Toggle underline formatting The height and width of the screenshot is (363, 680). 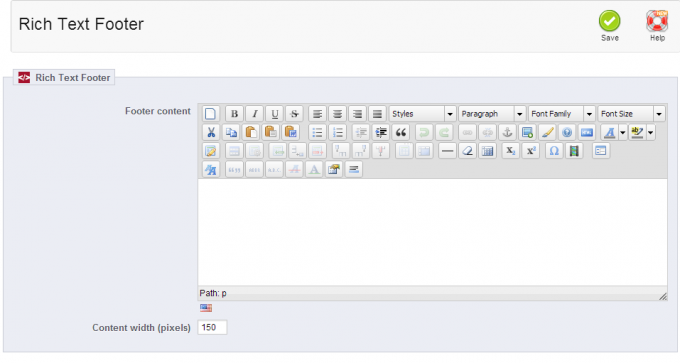pyautogui.click(x=275, y=114)
